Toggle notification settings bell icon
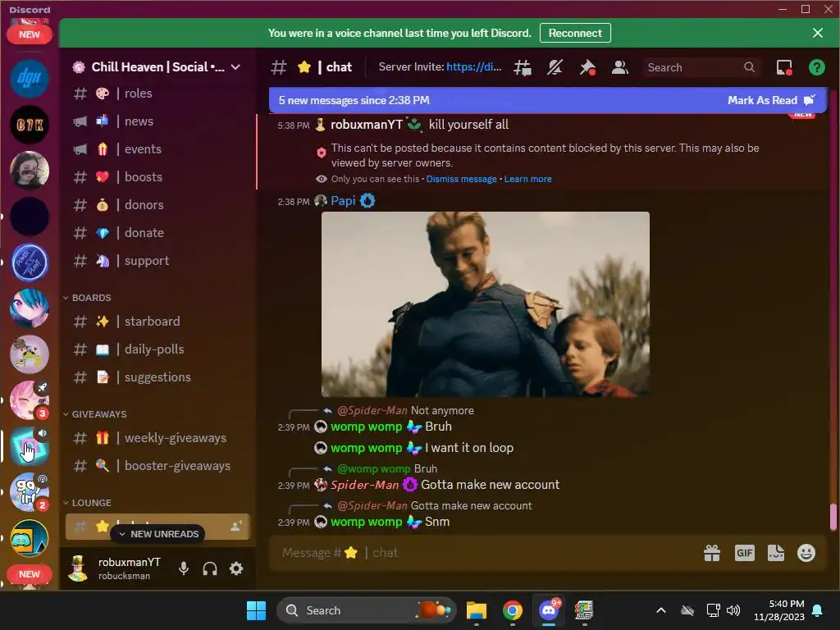 coord(555,67)
